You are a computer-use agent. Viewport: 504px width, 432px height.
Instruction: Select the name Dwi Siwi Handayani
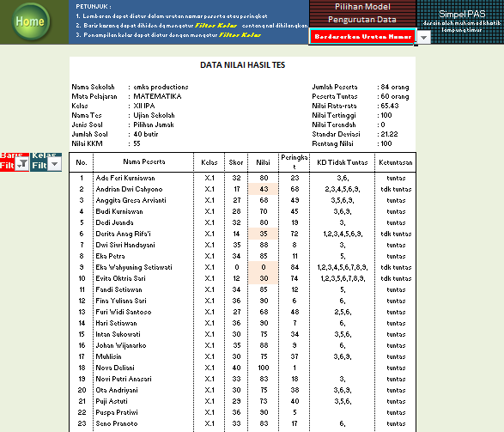click(x=125, y=245)
